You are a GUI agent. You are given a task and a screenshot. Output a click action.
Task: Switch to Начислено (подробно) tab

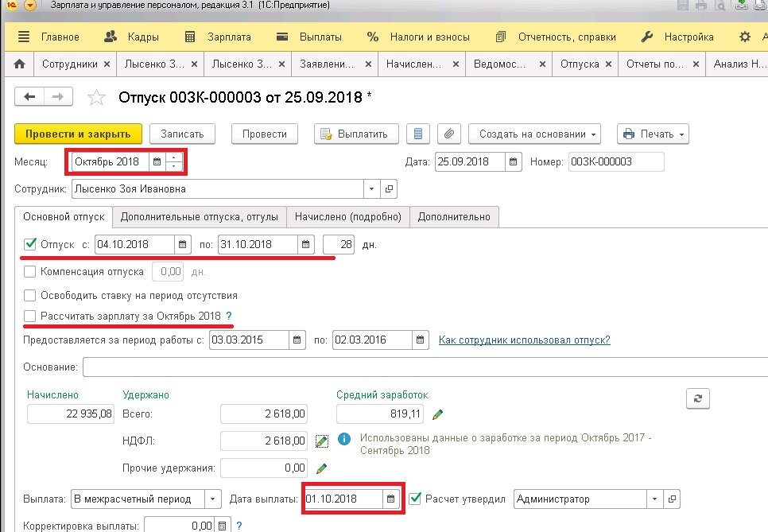(347, 217)
